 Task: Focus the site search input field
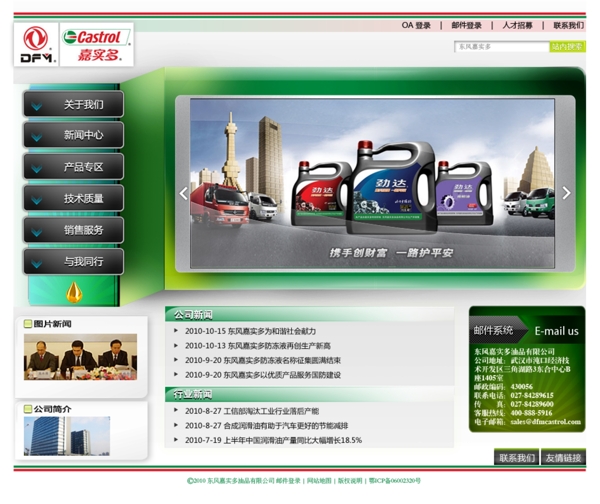(502, 47)
